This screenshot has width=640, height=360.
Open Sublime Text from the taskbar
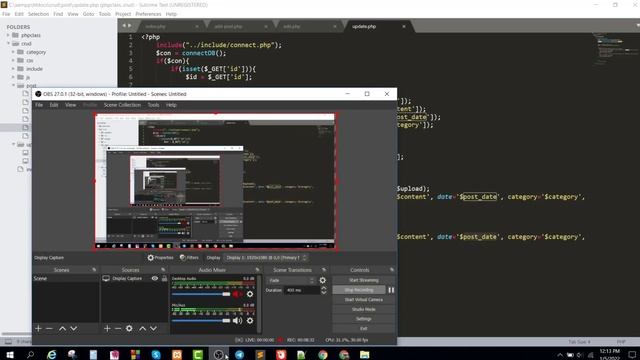(260, 354)
